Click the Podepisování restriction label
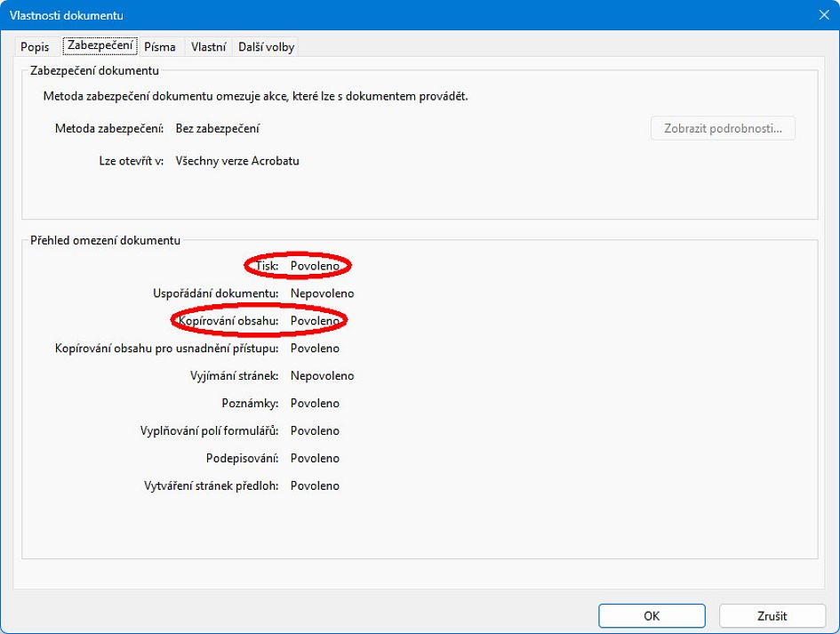The height and width of the screenshot is (634, 840). click(x=242, y=459)
